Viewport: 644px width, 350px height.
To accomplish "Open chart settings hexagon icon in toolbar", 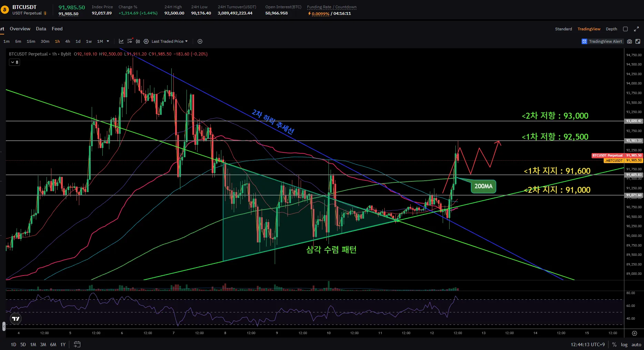I will click(146, 41).
